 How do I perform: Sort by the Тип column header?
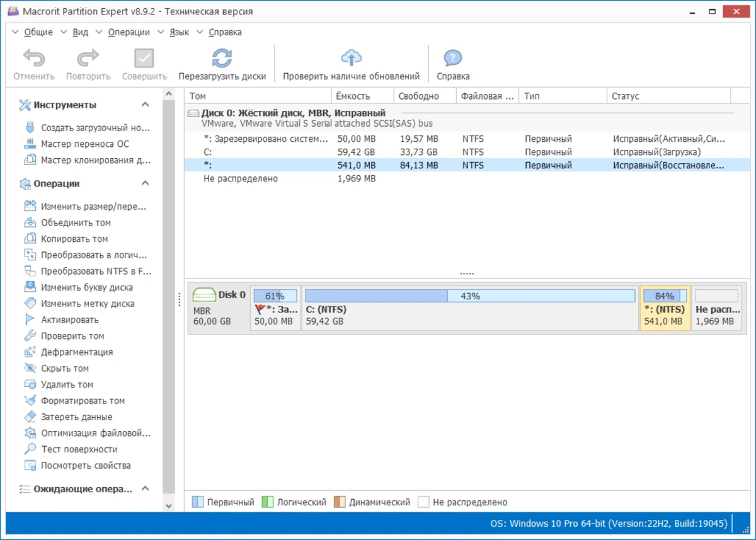pyautogui.click(x=563, y=96)
